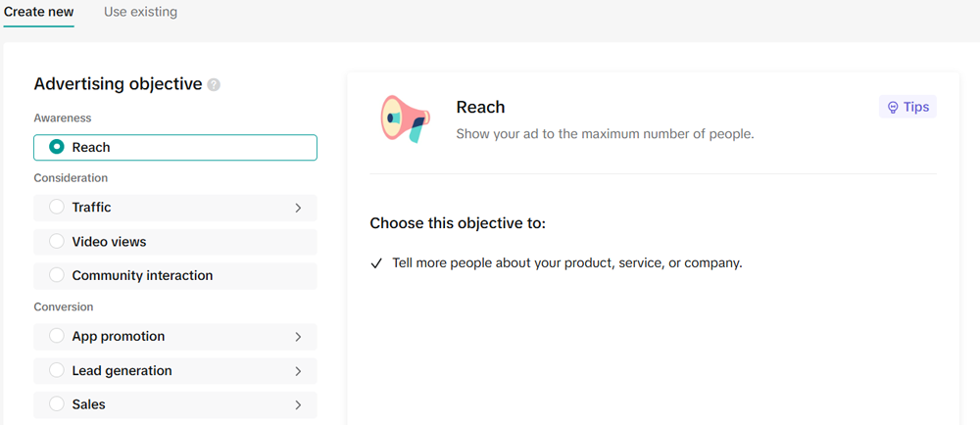Click the megaphone Reach illustration
980x425 pixels.
click(405, 119)
